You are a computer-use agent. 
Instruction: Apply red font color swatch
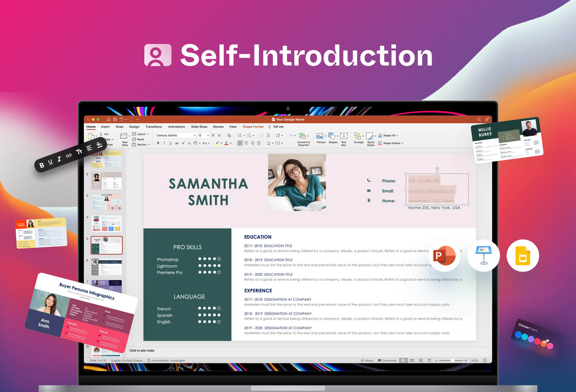pyautogui.click(x=227, y=143)
